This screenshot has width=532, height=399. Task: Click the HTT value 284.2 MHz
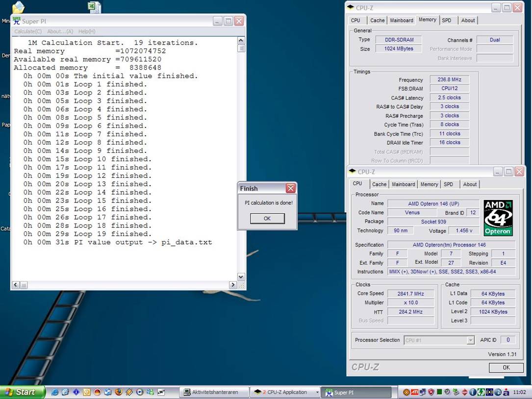tap(410, 312)
